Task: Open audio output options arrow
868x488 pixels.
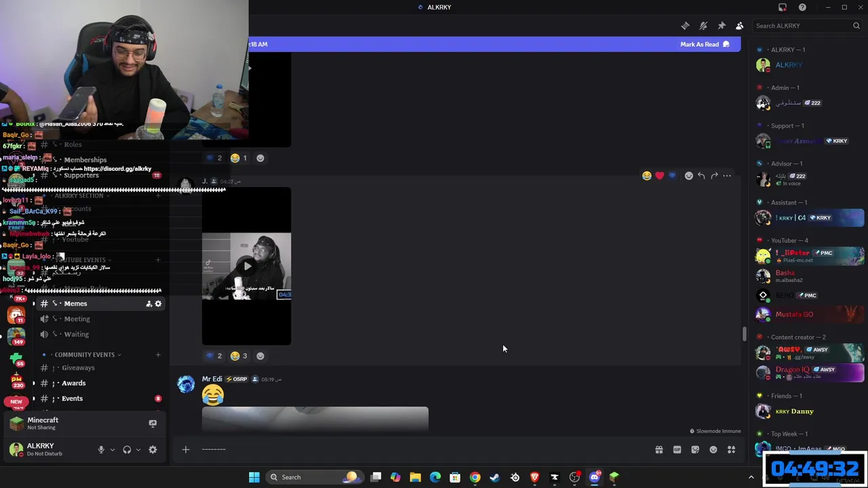Action: (138, 449)
